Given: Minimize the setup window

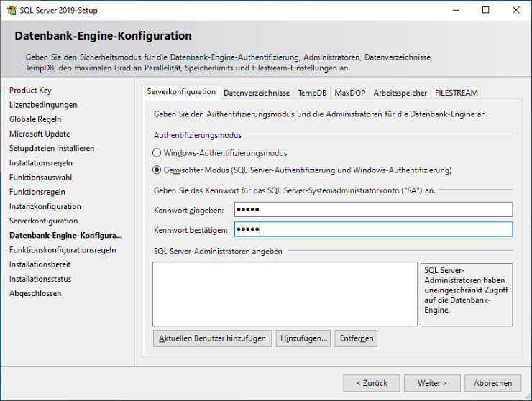Looking at the screenshot, I should point(456,10).
